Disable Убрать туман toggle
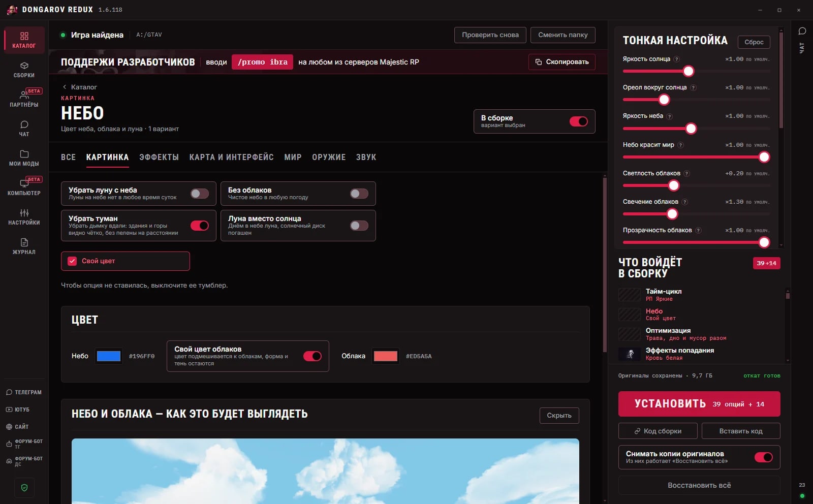 click(x=200, y=226)
